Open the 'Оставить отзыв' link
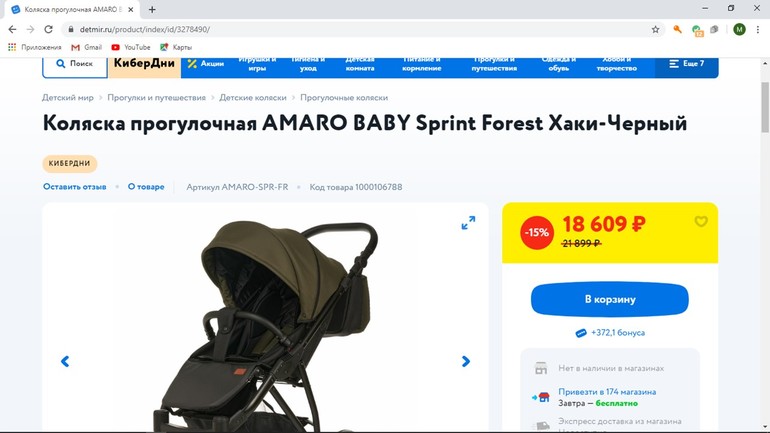Image resolution: width=770 pixels, height=433 pixels. click(x=75, y=187)
